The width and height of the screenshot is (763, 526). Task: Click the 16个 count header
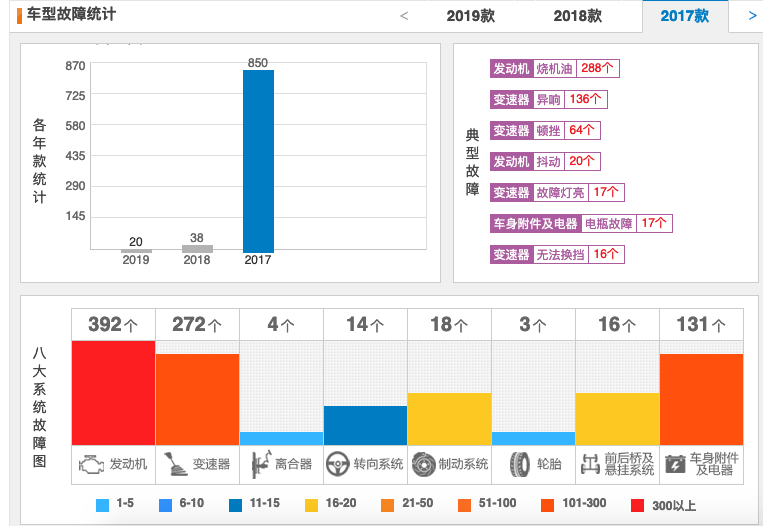618,325
